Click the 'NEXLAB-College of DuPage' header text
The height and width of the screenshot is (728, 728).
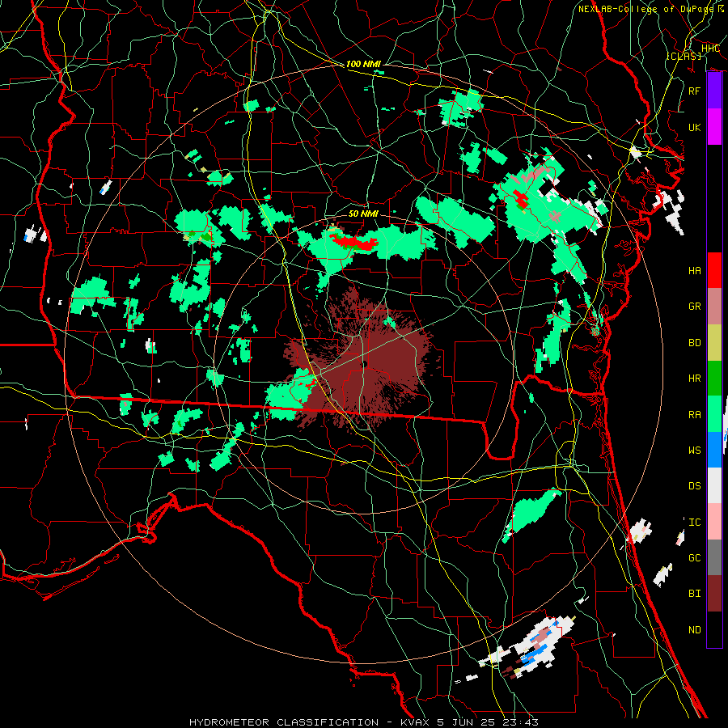pyautogui.click(x=645, y=9)
